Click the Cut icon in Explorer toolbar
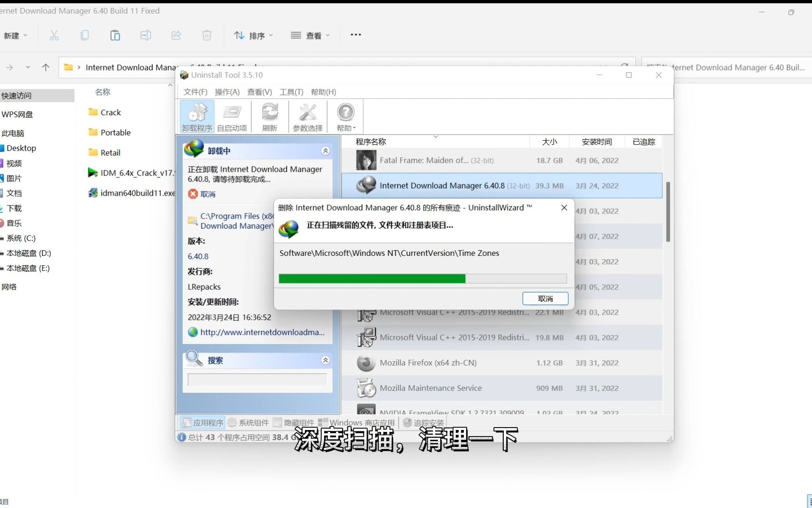This screenshot has width=812, height=508. point(54,35)
